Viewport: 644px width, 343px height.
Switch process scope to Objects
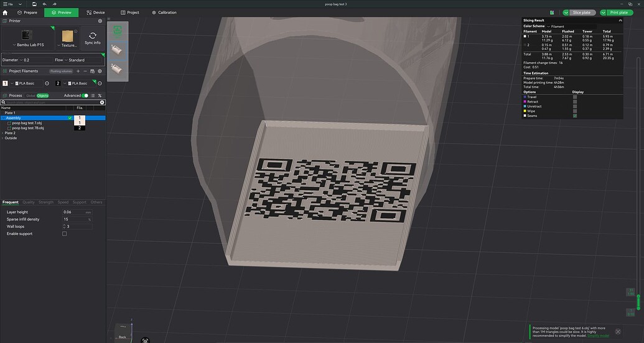(43, 96)
